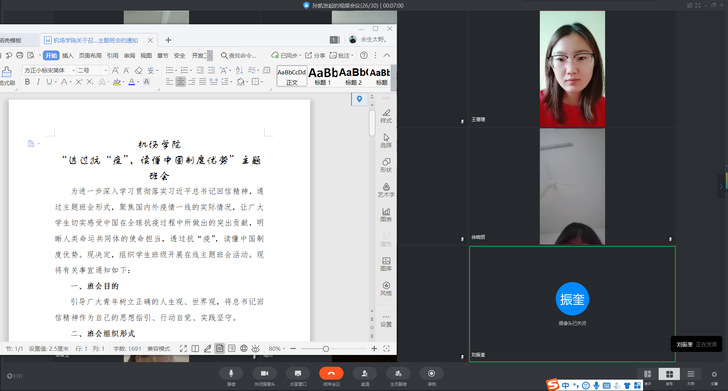Viewport: 728px width, 391px height.
Task: Open the 页面布局 ribbon tab
Action: pos(90,55)
